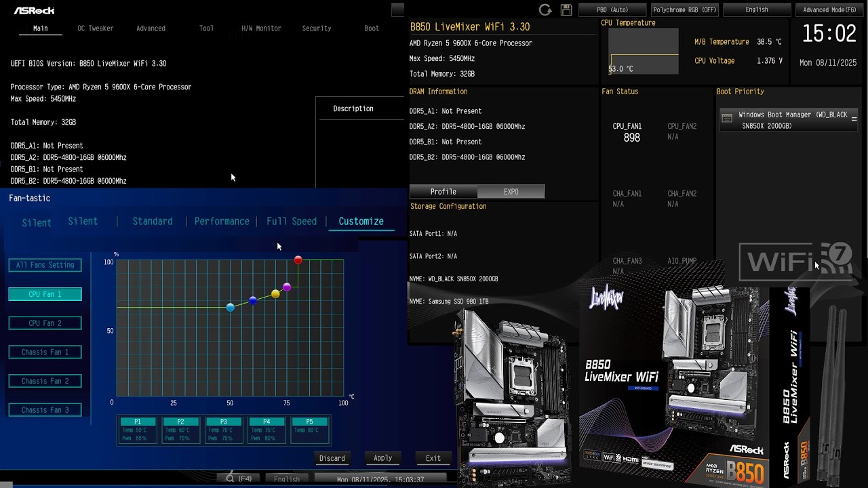This screenshot has width=868, height=488.
Task: Click the Description panel header
Action: pyautogui.click(x=353, y=108)
